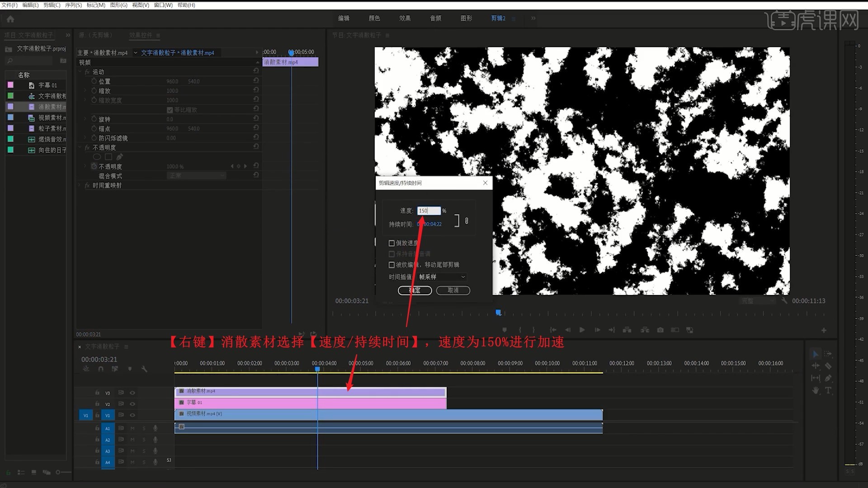Click Mark In in program monitor
The image size is (868, 488).
point(520,330)
